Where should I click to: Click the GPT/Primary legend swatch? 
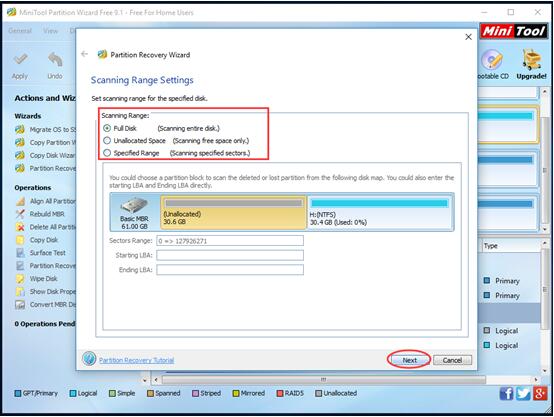[18, 393]
